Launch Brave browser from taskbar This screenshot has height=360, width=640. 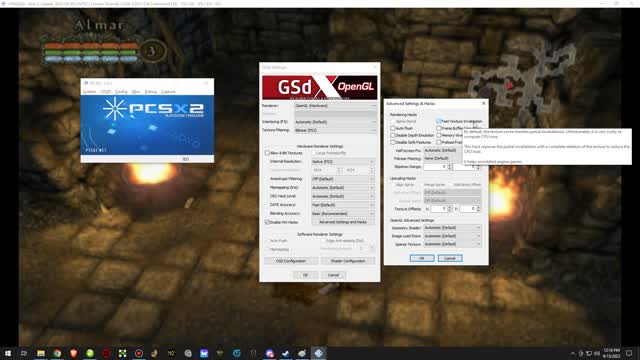click(x=73, y=353)
